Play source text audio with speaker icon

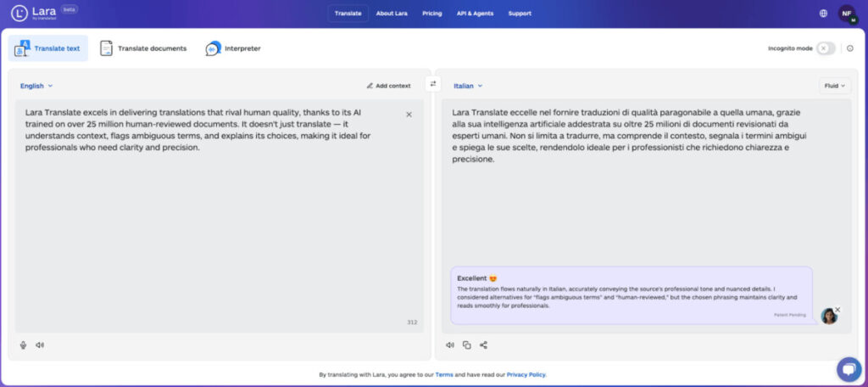40,345
